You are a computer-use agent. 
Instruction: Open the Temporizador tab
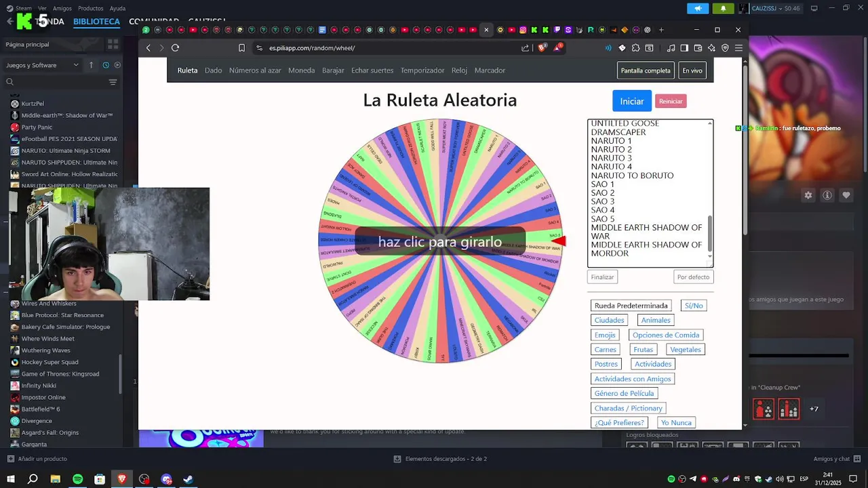(x=422, y=70)
